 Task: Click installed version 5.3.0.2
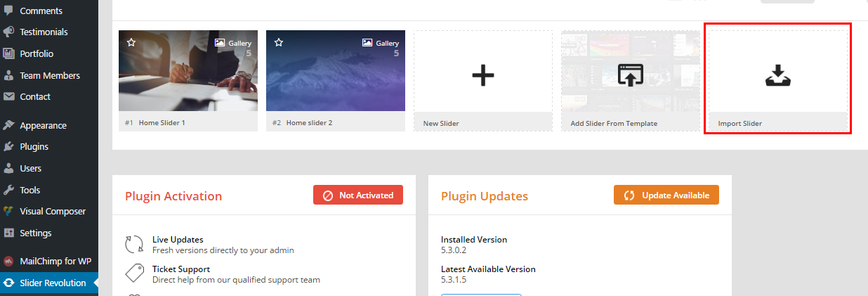tap(454, 250)
